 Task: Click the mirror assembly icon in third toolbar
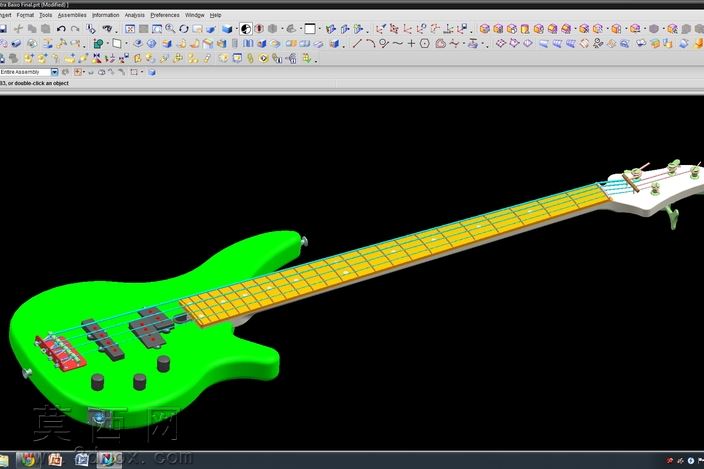pos(97,58)
